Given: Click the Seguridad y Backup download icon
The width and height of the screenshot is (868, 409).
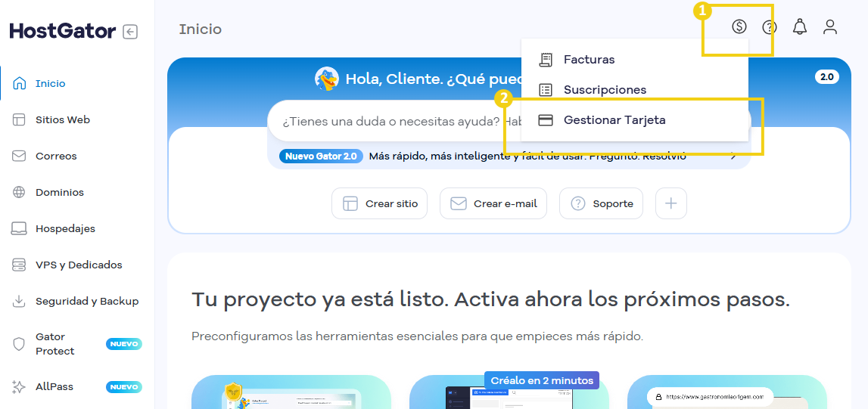Looking at the screenshot, I should 19,301.
